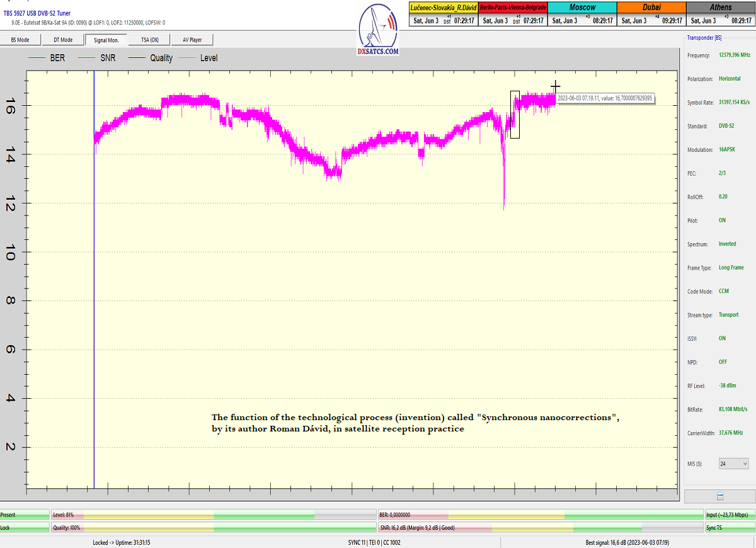Open the AV Player tab
The image size is (756, 548).
(192, 40)
